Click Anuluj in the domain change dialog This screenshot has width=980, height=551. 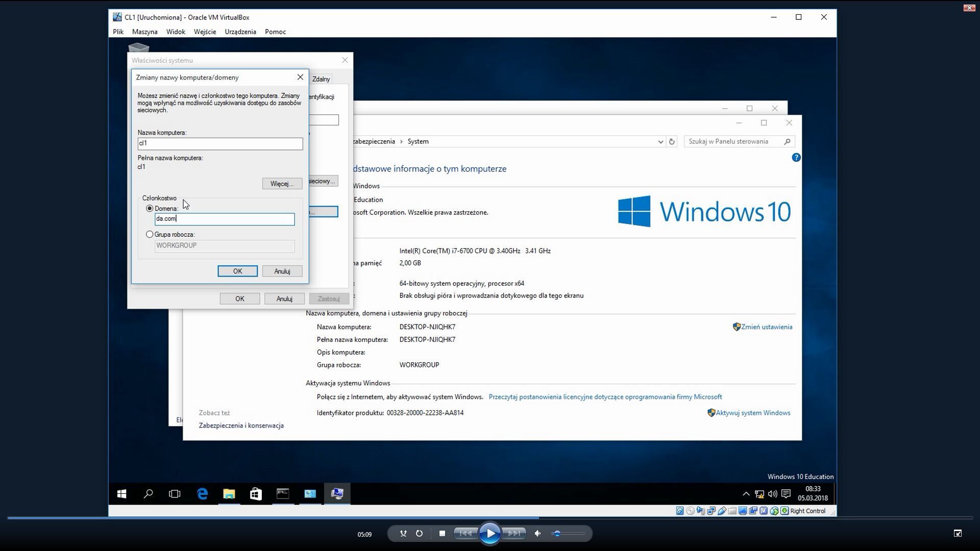282,271
